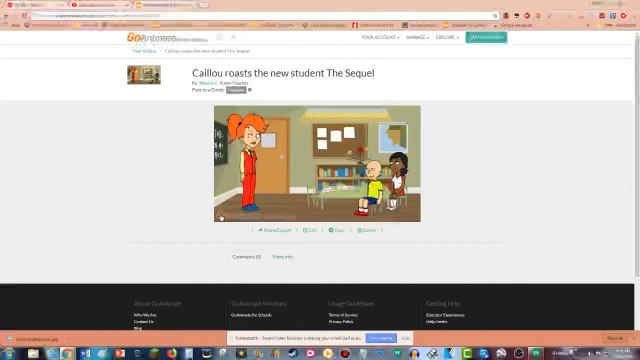Image resolution: width=640 pixels, height=360 pixels.
Task: Switch to the Comments tab
Action: pos(247,257)
